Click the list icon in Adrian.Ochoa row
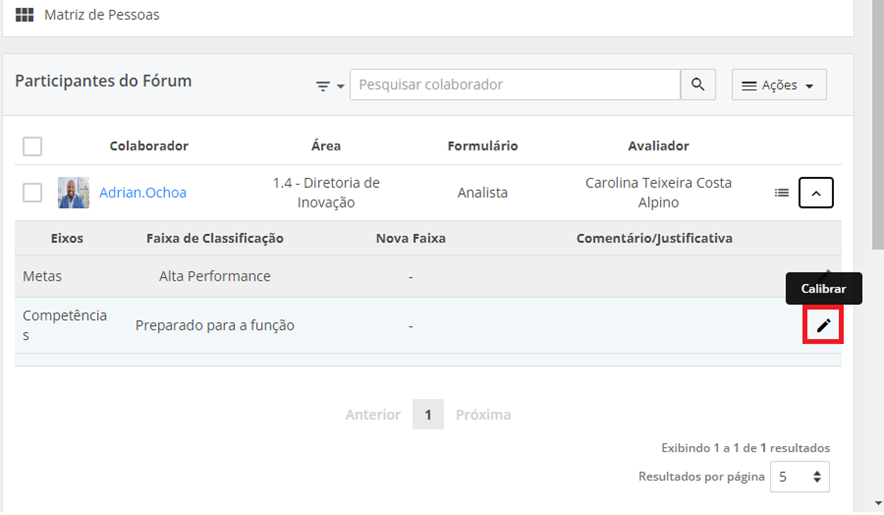Image resolution: width=884 pixels, height=515 pixels. [782, 192]
